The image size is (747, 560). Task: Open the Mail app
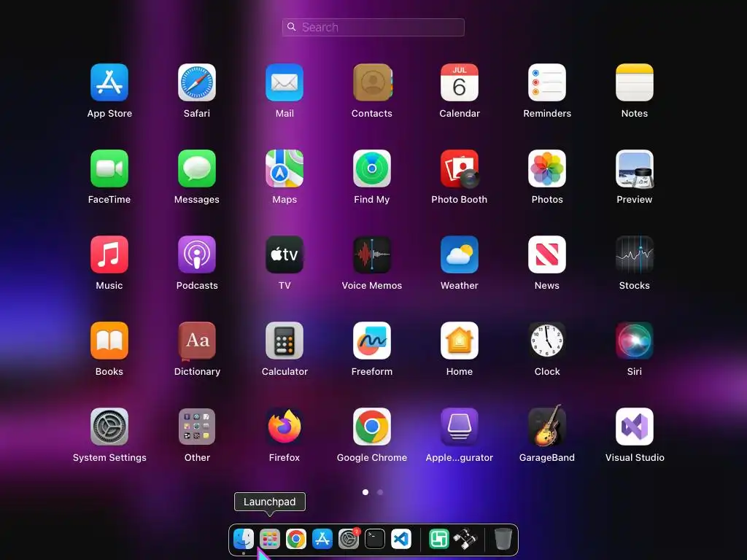point(285,82)
